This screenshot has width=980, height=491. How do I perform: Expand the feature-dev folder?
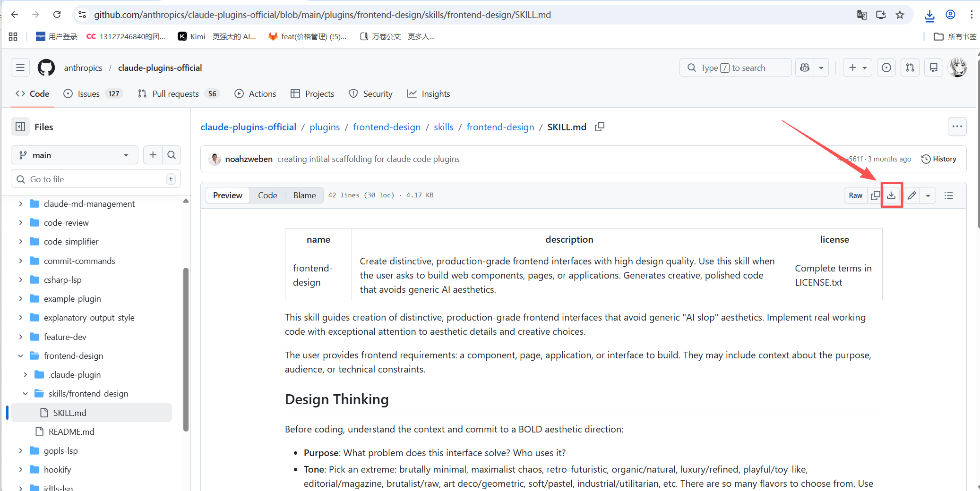[x=20, y=337]
